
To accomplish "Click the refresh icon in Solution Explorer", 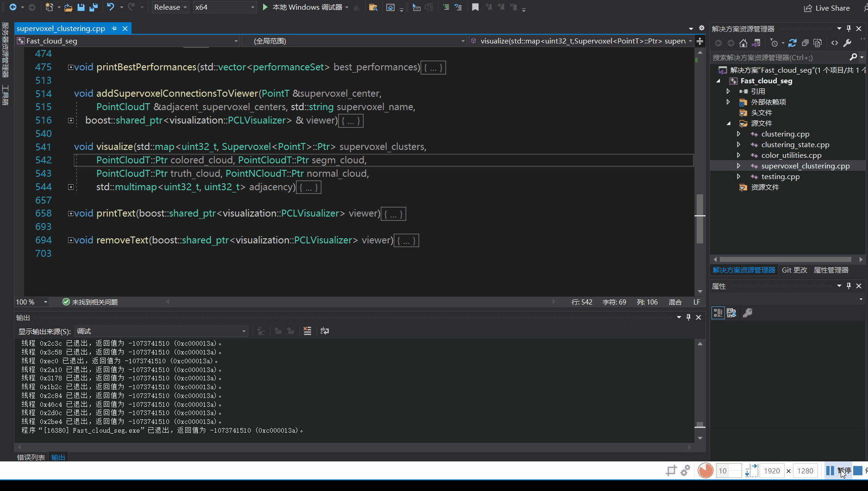I will click(x=793, y=43).
